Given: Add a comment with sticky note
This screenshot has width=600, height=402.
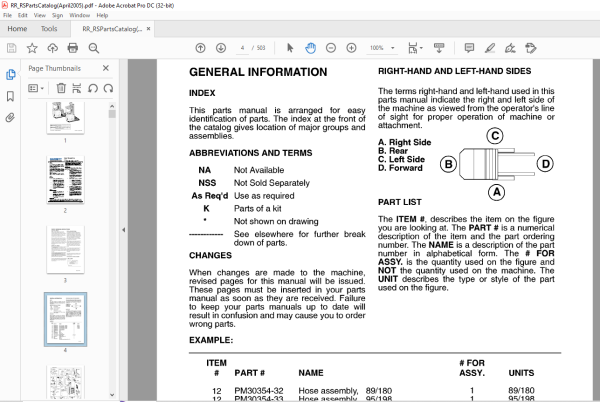Looking at the screenshot, I should (x=469, y=48).
